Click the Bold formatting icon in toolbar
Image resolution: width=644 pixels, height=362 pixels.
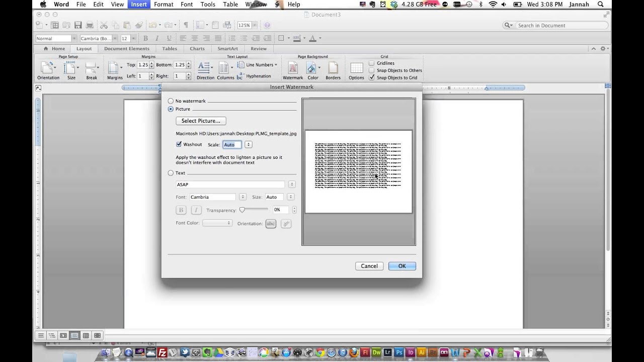145,38
